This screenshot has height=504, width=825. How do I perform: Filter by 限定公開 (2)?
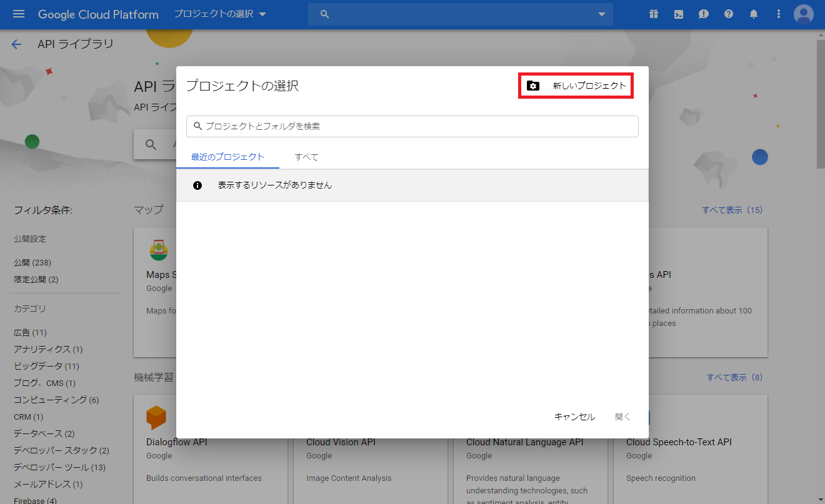point(36,279)
